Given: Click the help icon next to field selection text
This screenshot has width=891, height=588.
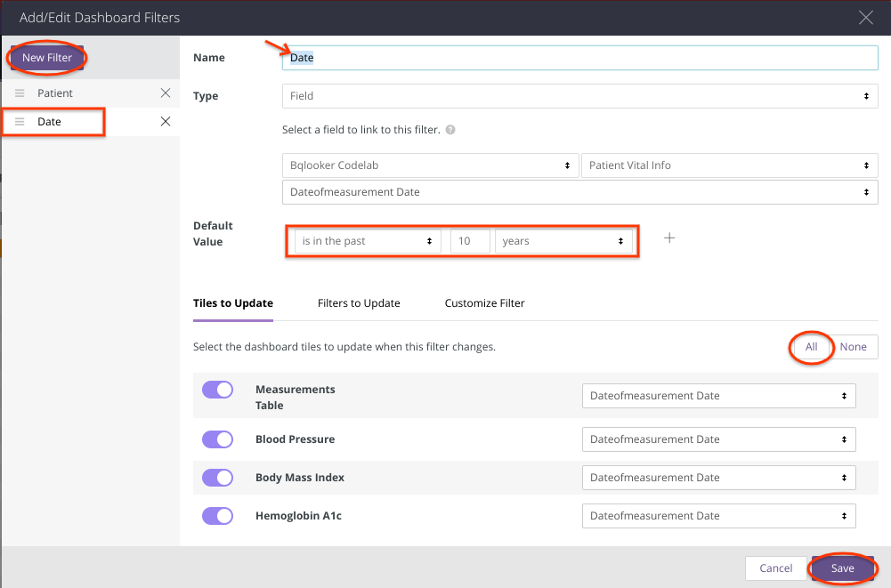Looking at the screenshot, I should [x=450, y=130].
